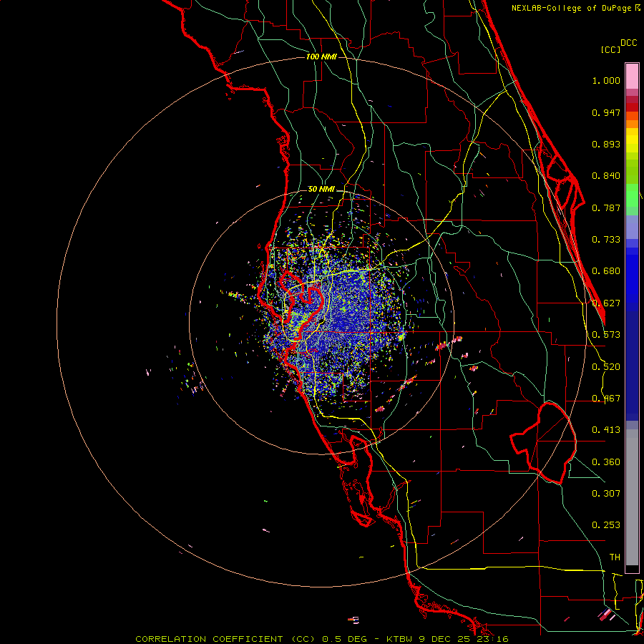Screen dimensions: 644x644
Task: Select the 0.680 scale value
Action: tap(606, 271)
